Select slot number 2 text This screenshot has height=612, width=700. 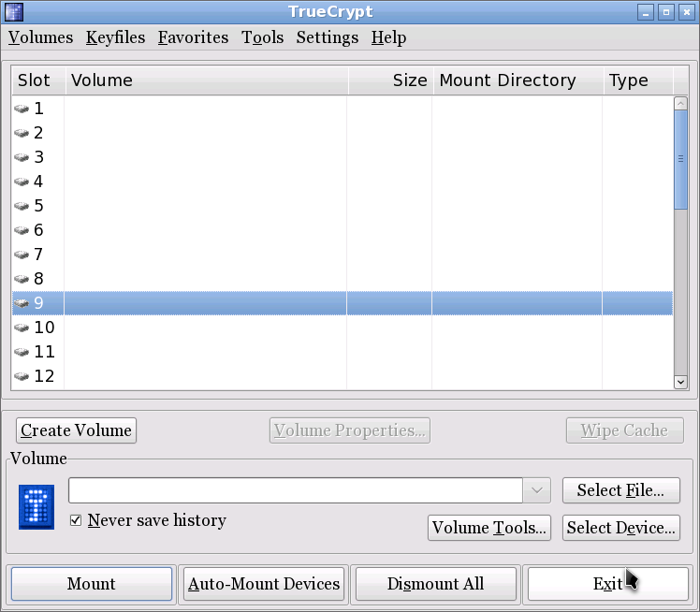[x=39, y=133]
